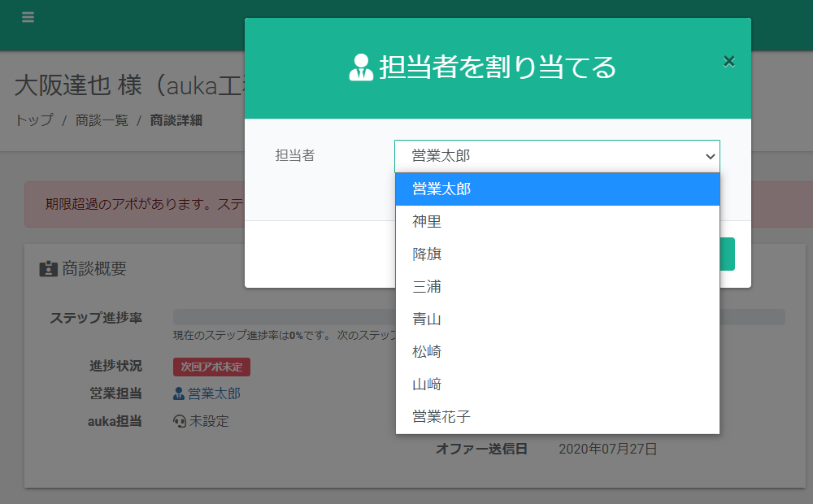Screen dimensions: 813x504
Task: Select 松崎 as the assignee
Action: click(x=558, y=351)
